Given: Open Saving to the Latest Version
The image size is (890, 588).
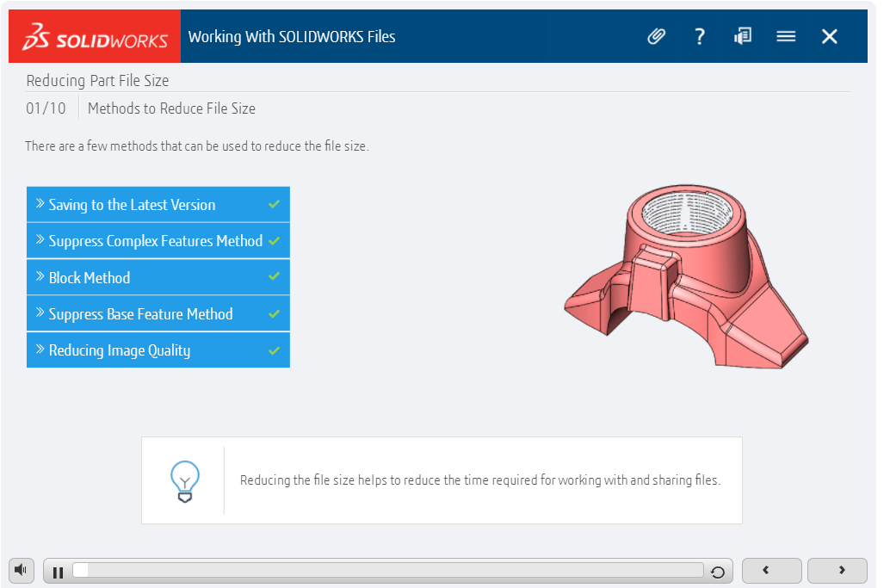Looking at the screenshot, I should (158, 204).
